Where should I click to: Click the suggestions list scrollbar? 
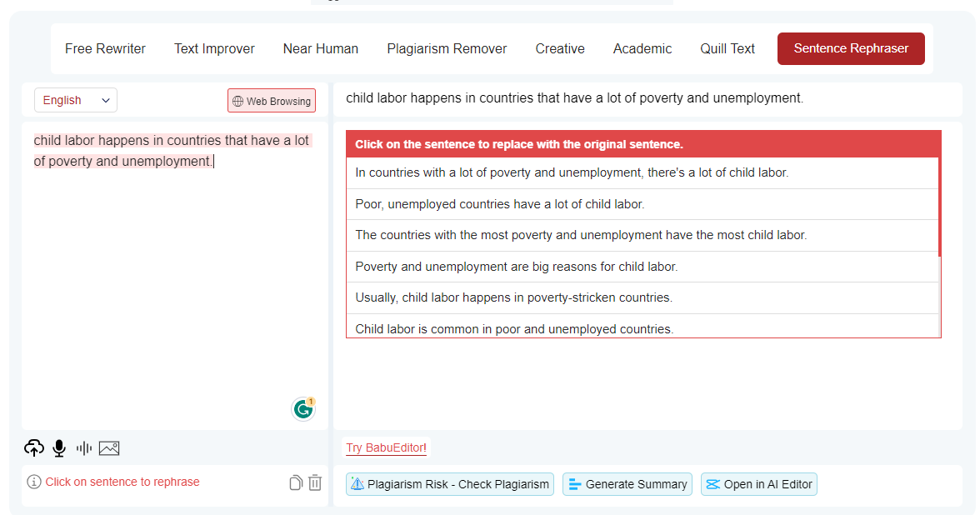[939, 207]
